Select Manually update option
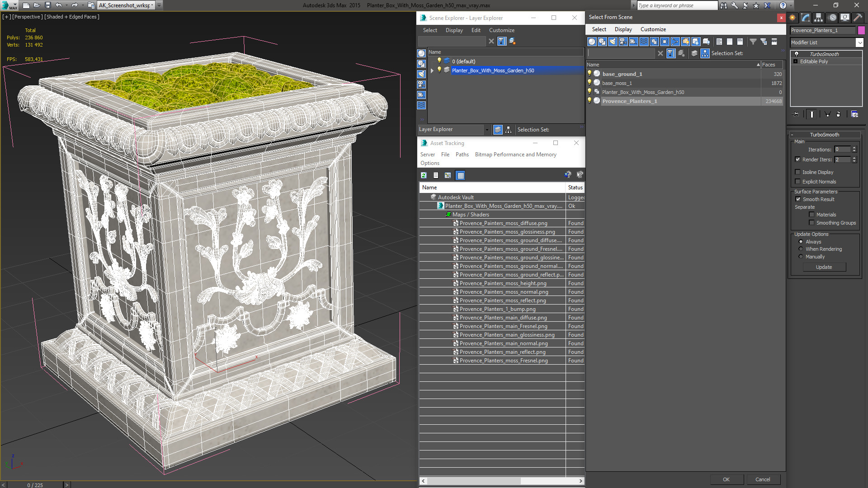Viewport: 868px width, 488px height. (801, 257)
